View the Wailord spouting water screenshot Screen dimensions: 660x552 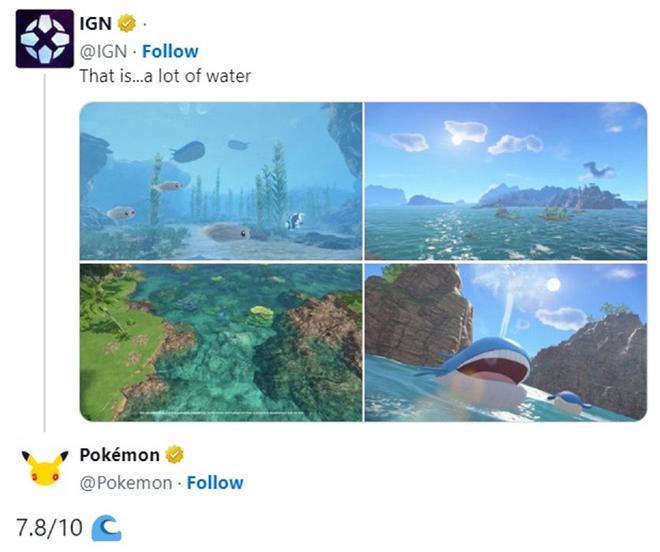coord(506,342)
